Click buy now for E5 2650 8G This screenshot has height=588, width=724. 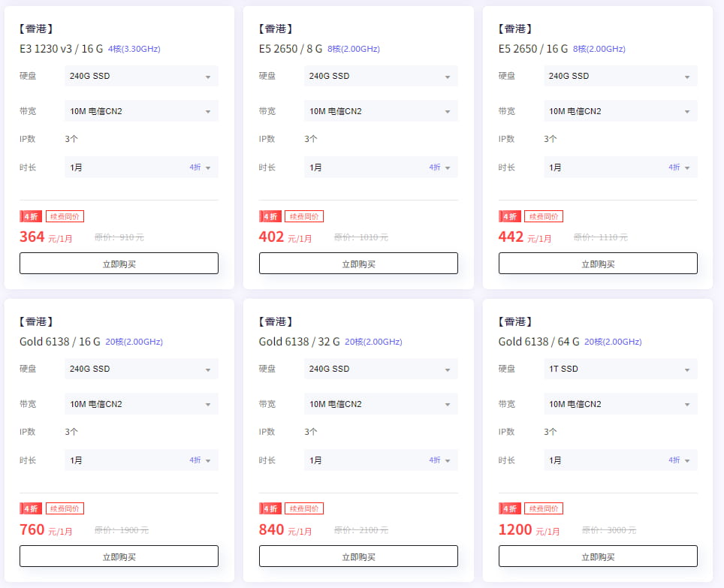(x=358, y=264)
